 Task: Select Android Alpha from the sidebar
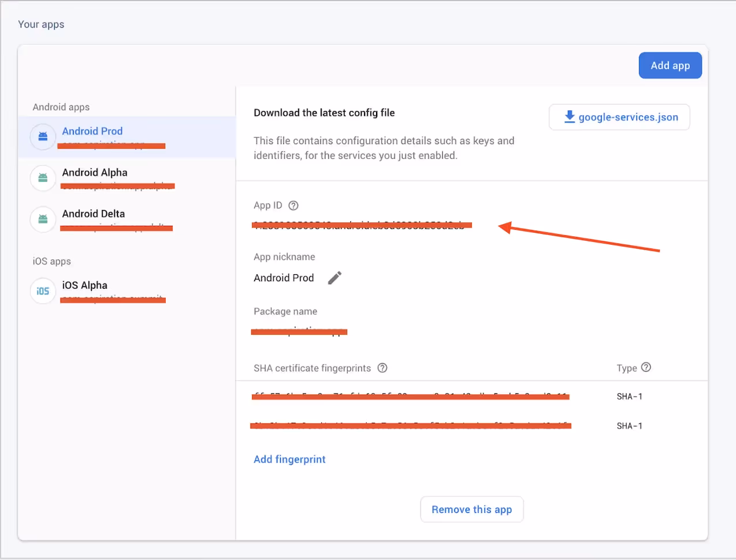click(x=94, y=172)
